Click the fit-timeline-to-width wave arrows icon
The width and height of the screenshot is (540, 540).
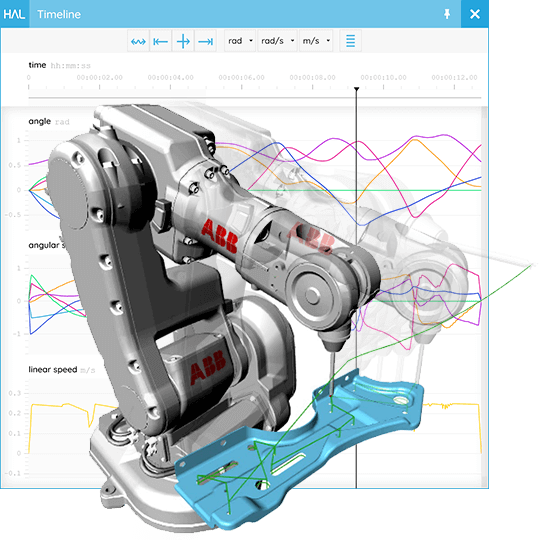(x=138, y=41)
